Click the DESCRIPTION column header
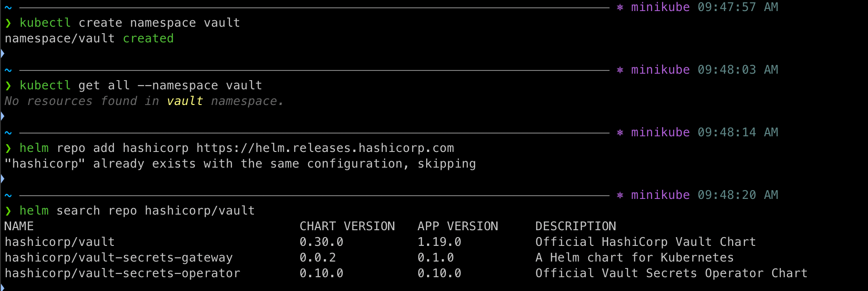This screenshot has height=291, width=868. pyautogui.click(x=576, y=226)
